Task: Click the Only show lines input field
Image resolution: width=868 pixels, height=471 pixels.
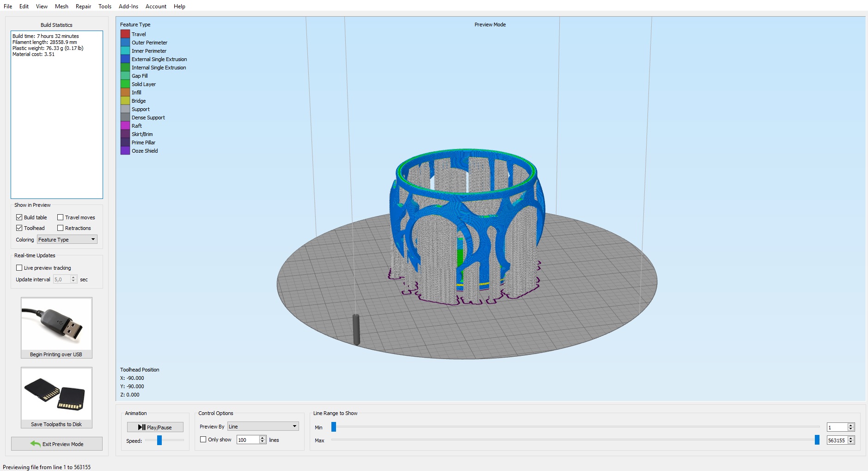Action: click(x=248, y=440)
